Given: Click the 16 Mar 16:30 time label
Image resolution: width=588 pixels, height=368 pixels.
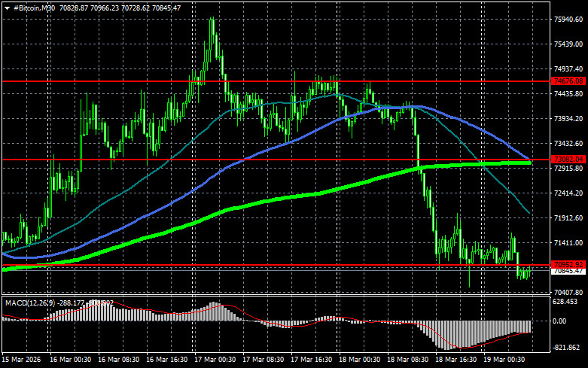Looking at the screenshot, I should tap(167, 360).
